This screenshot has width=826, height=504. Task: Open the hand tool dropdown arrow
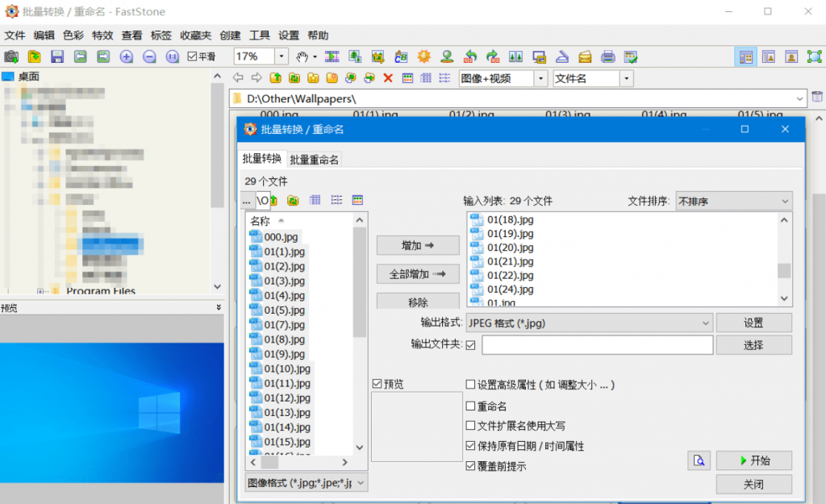click(315, 57)
